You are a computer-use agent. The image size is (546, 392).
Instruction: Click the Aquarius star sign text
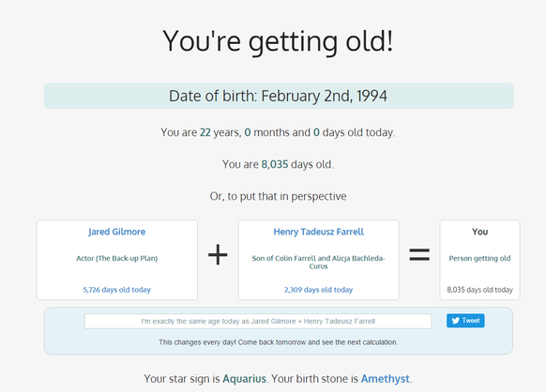[x=244, y=379]
